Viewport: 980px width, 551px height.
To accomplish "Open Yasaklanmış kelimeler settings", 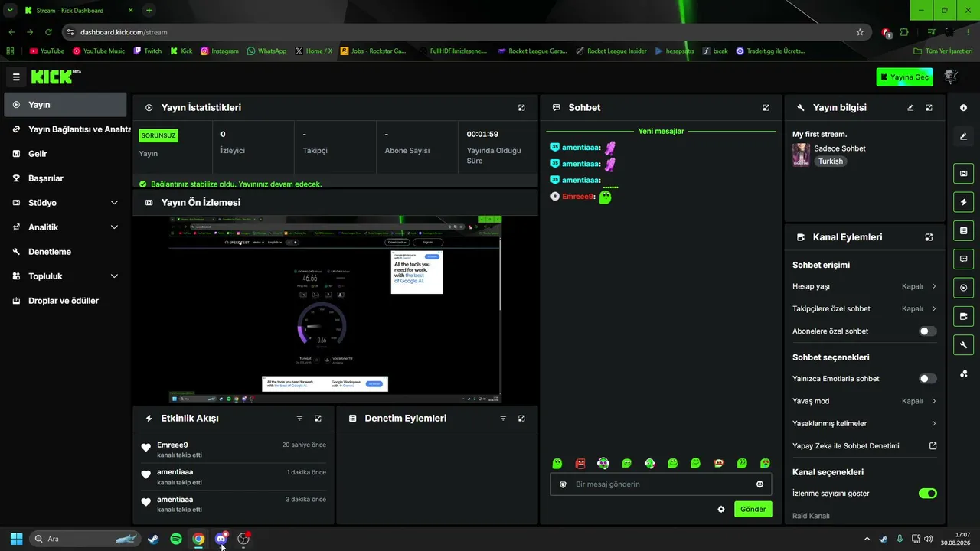I will pos(864,424).
